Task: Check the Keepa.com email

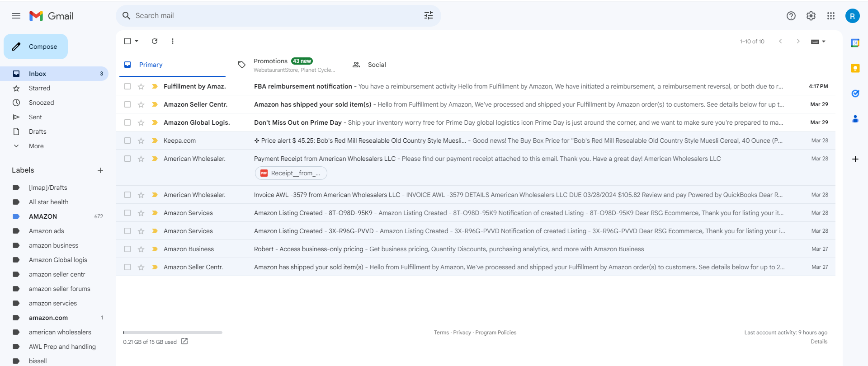Action: (x=127, y=141)
